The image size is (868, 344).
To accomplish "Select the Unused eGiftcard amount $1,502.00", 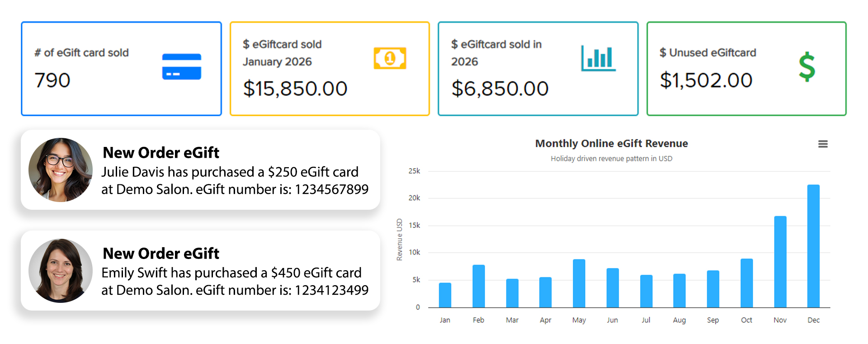I will (706, 80).
